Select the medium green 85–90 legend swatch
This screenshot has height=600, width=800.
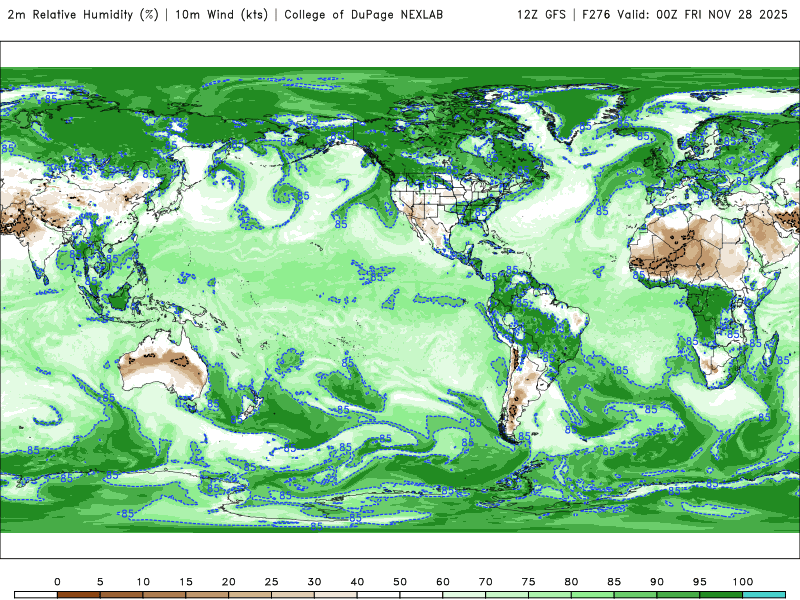(635, 595)
